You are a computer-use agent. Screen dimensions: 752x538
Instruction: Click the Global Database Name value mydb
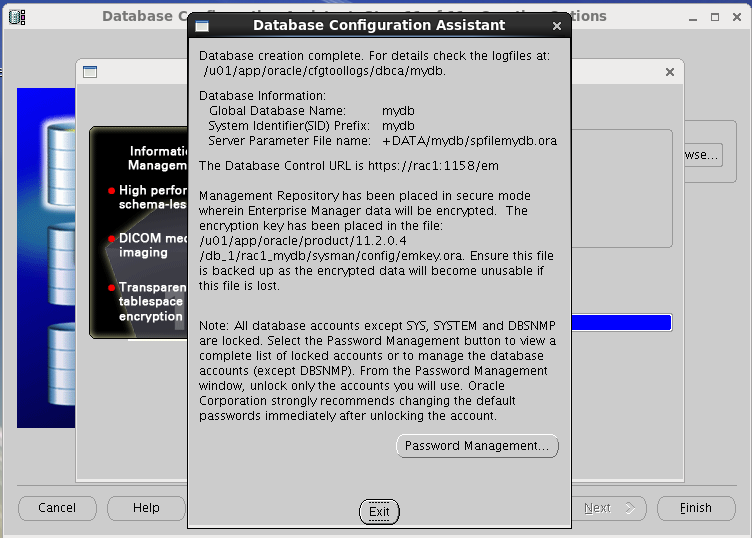pos(398,111)
